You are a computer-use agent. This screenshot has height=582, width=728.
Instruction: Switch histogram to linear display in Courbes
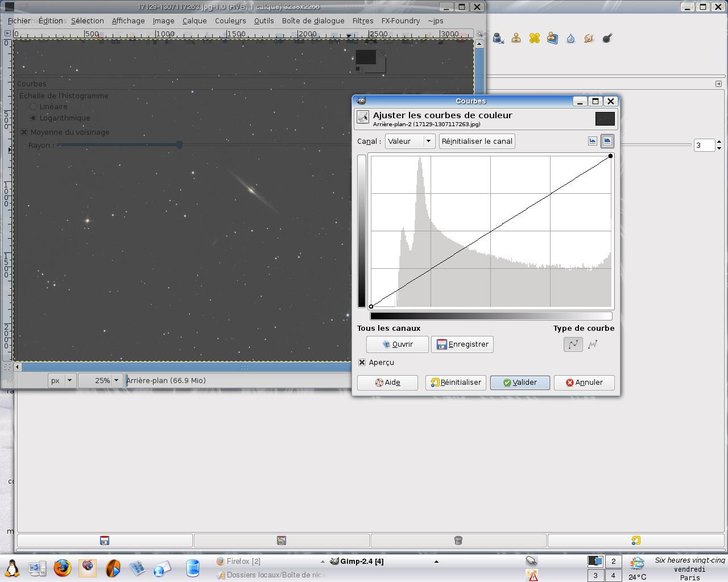(593, 141)
